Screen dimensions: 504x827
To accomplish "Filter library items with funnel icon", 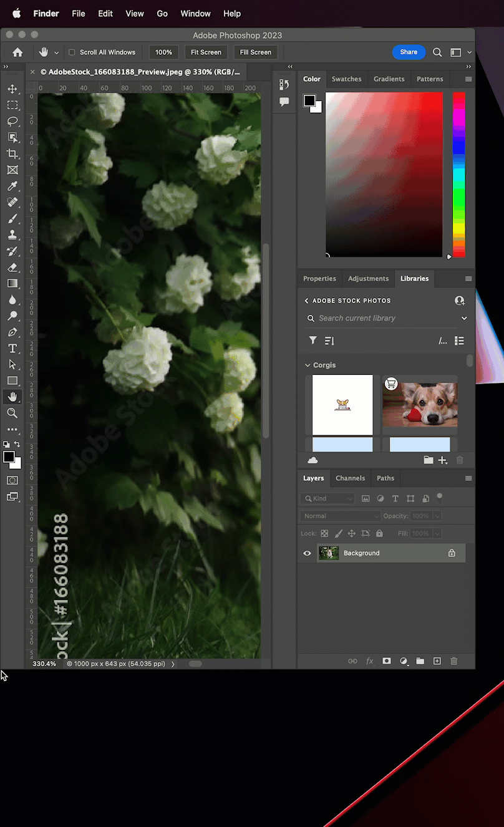I will pyautogui.click(x=313, y=341).
